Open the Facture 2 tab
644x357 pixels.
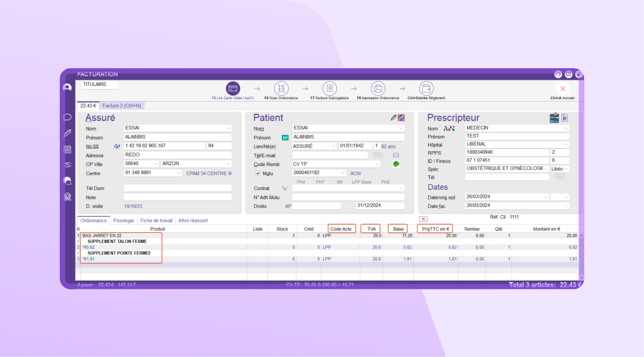pyautogui.click(x=122, y=106)
